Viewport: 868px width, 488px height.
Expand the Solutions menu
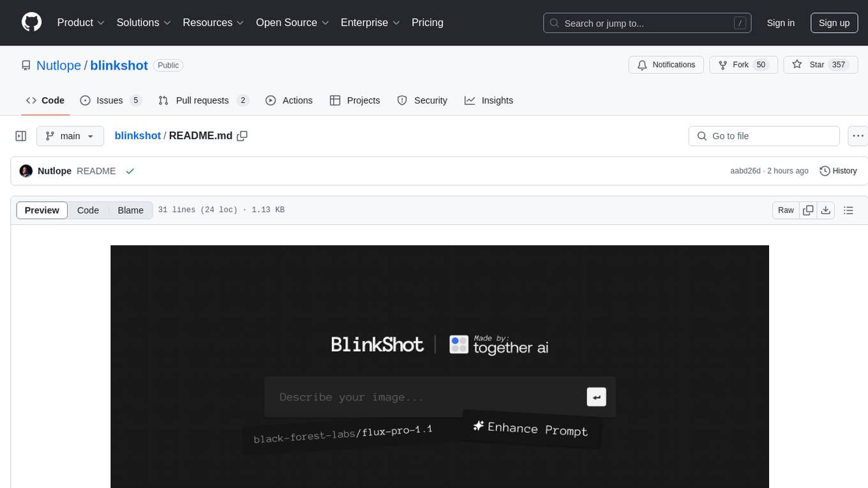pos(144,22)
